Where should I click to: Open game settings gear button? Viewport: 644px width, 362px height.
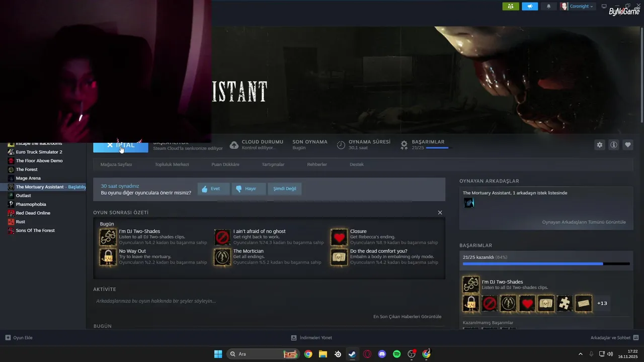click(599, 145)
